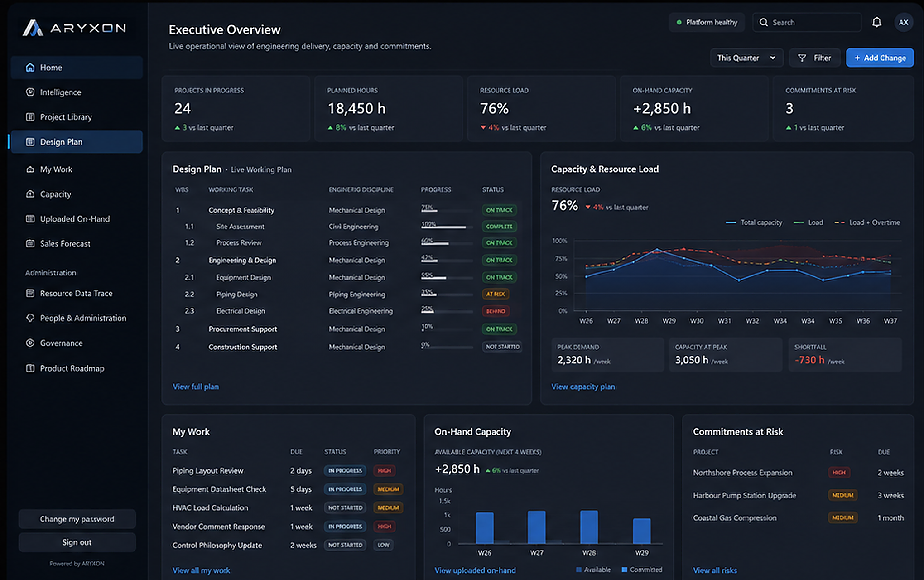924x580 pixels.
Task: Click the Home icon in sidebar
Action: tap(30, 68)
